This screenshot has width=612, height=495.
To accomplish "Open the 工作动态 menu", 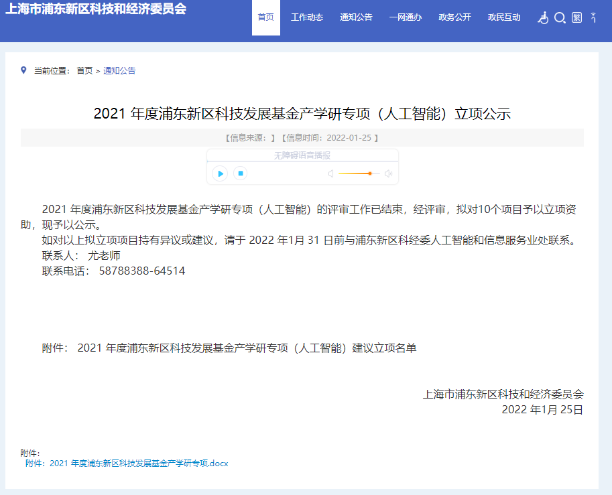I will (307, 18).
